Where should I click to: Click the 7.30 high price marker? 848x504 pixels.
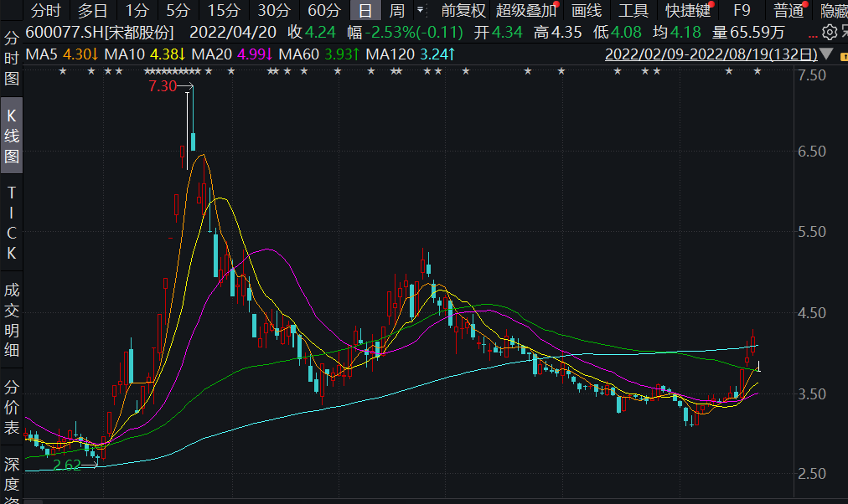click(x=163, y=86)
